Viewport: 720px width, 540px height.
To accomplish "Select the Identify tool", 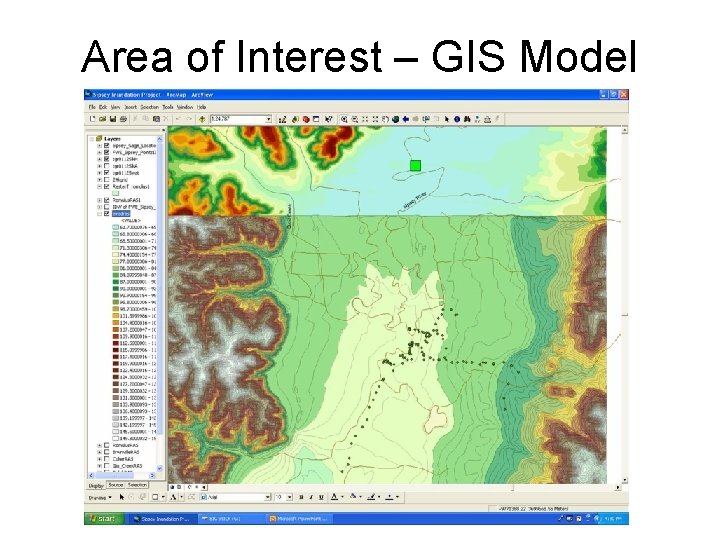I will click(457, 119).
